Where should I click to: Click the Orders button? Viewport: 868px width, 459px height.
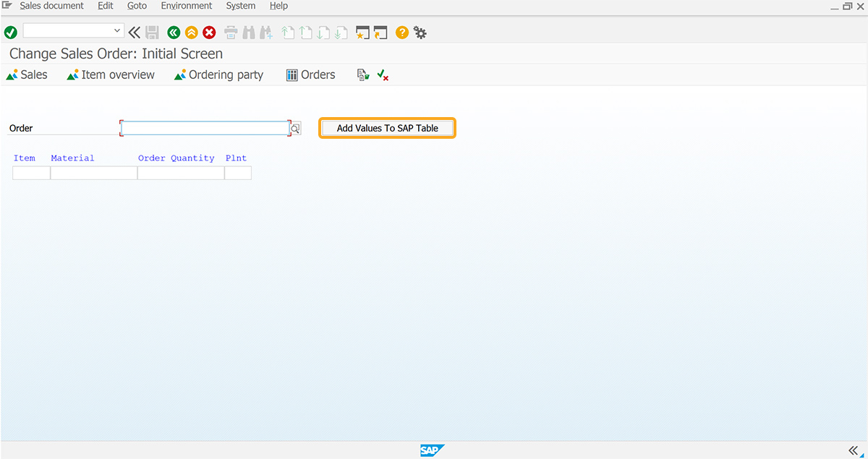click(311, 74)
